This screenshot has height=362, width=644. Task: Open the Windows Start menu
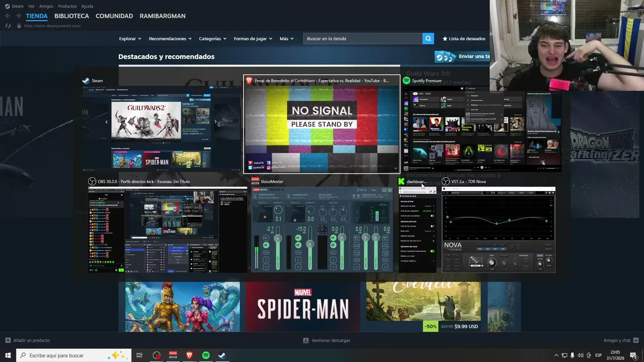(8, 355)
